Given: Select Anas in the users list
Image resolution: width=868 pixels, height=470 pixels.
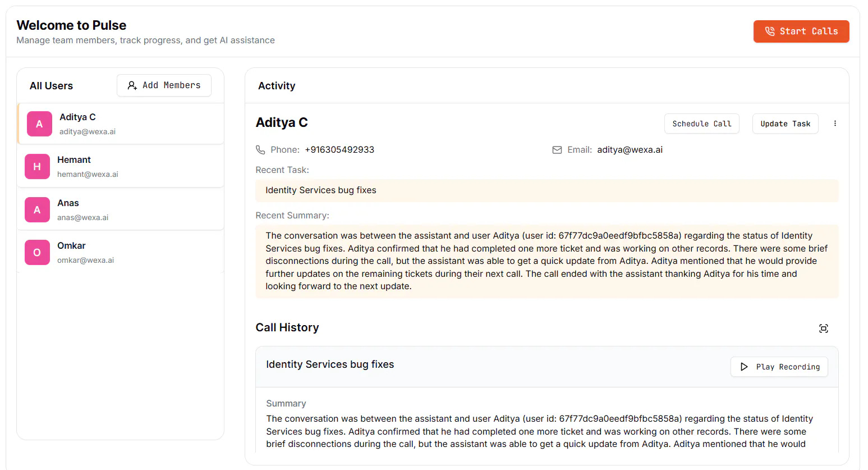Looking at the screenshot, I should click(x=121, y=209).
